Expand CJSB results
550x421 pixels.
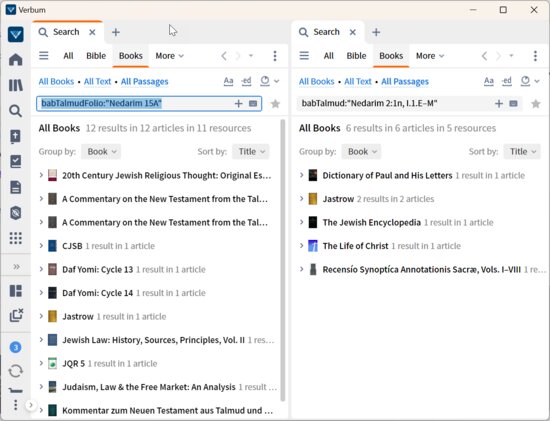coord(41,246)
